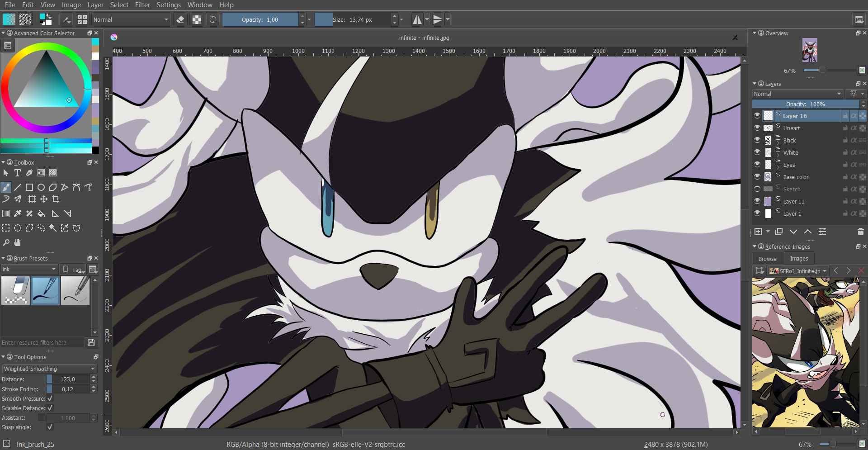868x450 pixels.
Task: Open the Filter menu
Action: coord(142,5)
